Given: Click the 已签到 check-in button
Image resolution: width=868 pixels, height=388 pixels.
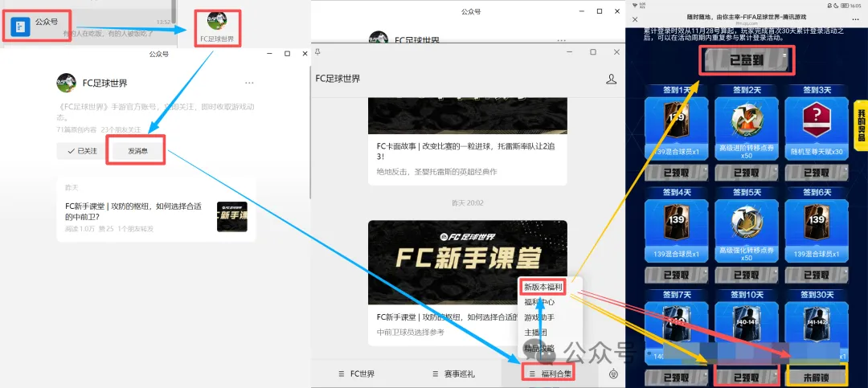Looking at the screenshot, I should coord(747,60).
